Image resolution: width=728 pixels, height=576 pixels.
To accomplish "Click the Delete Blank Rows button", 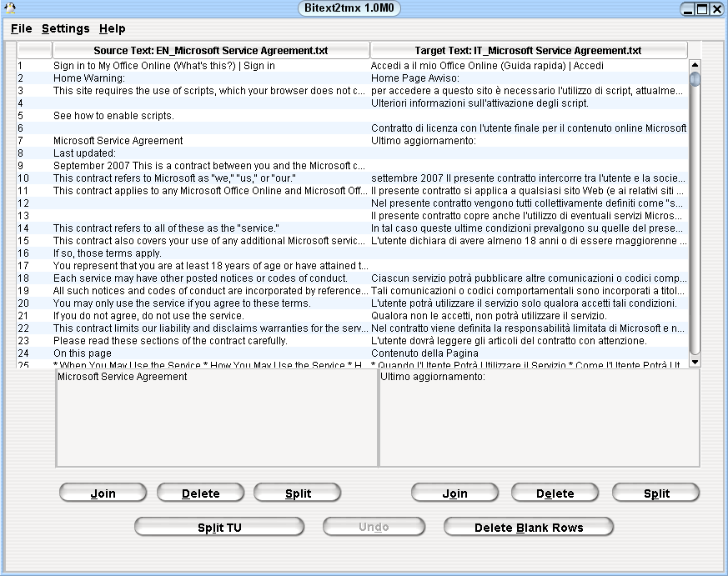I will pyautogui.click(x=529, y=527).
